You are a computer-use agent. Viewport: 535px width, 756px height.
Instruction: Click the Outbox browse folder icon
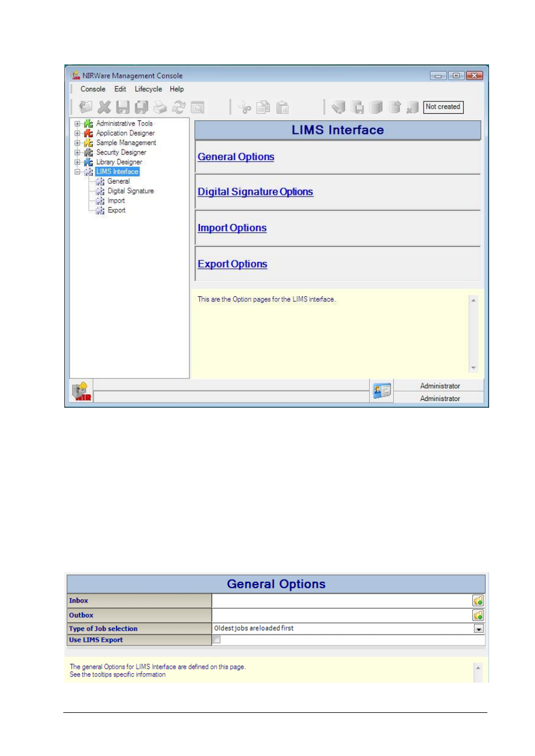[x=478, y=615]
